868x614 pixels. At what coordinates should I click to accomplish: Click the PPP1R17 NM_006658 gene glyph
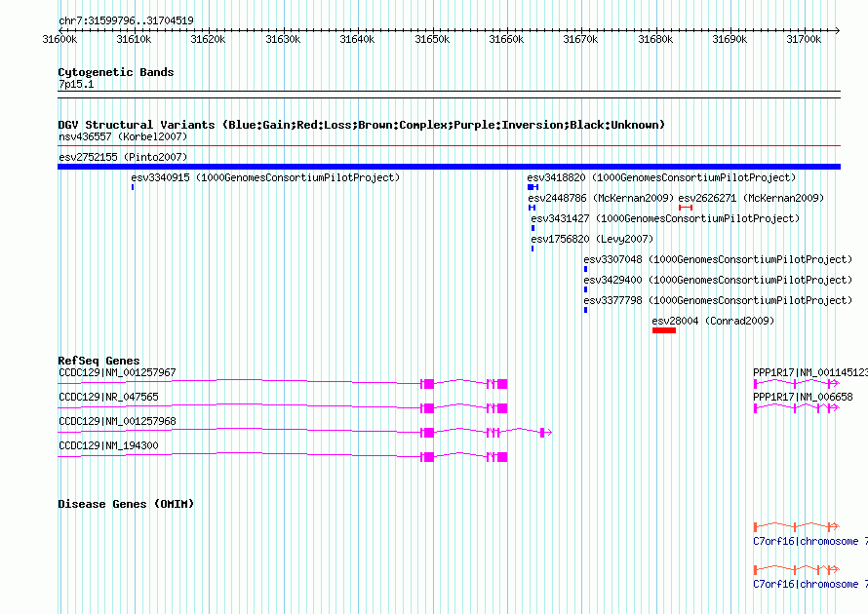tap(797, 408)
